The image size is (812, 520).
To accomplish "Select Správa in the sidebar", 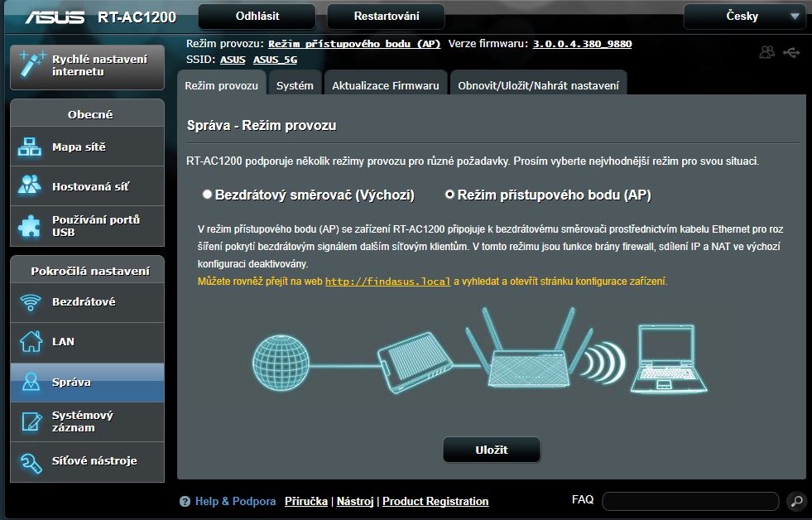I will (87, 383).
